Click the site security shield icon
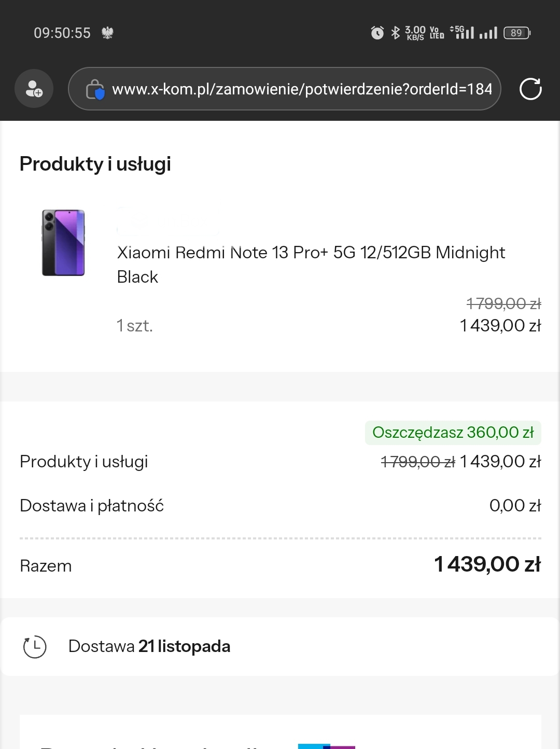Screen dimensions: 560x749 pos(95,89)
